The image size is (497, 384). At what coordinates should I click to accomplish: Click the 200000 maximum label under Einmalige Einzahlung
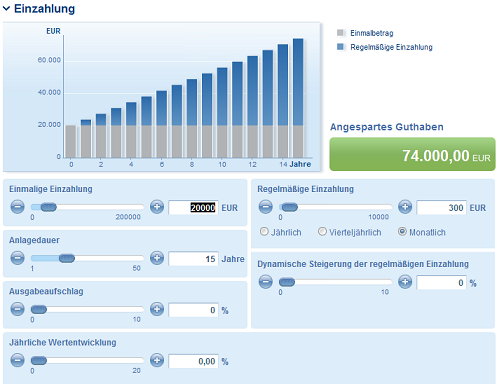128,217
